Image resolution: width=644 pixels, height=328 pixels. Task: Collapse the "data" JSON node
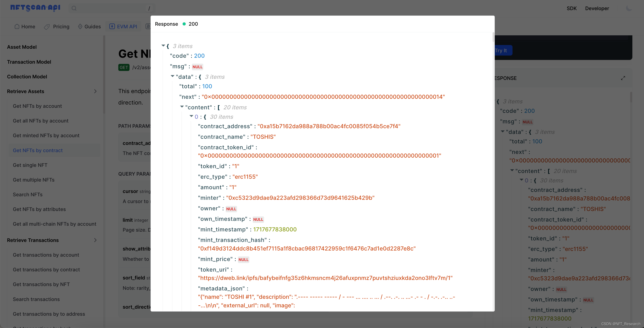pos(173,76)
